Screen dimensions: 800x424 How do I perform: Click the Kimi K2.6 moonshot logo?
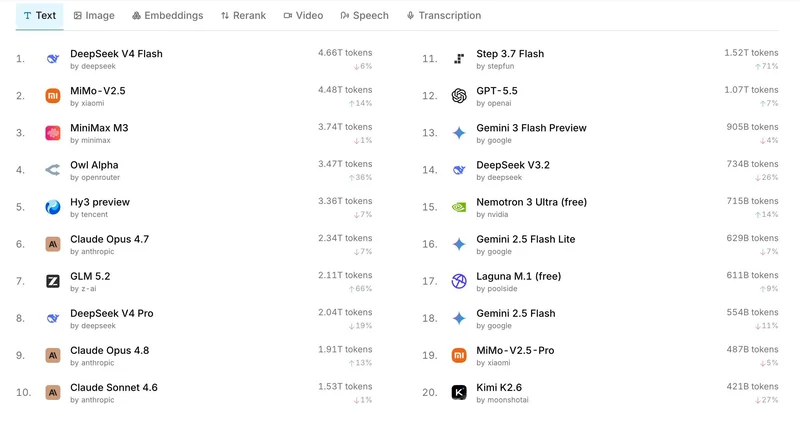tap(459, 392)
